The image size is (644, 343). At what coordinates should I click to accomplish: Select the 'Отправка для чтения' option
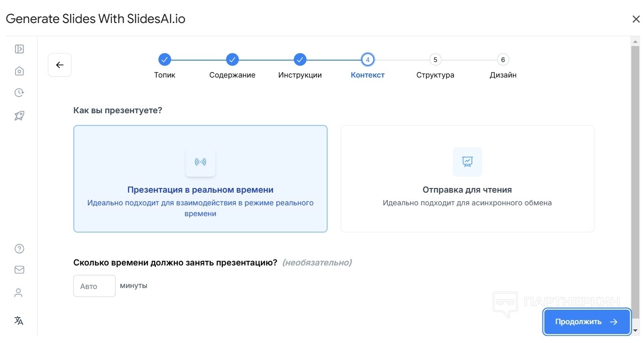(467, 179)
